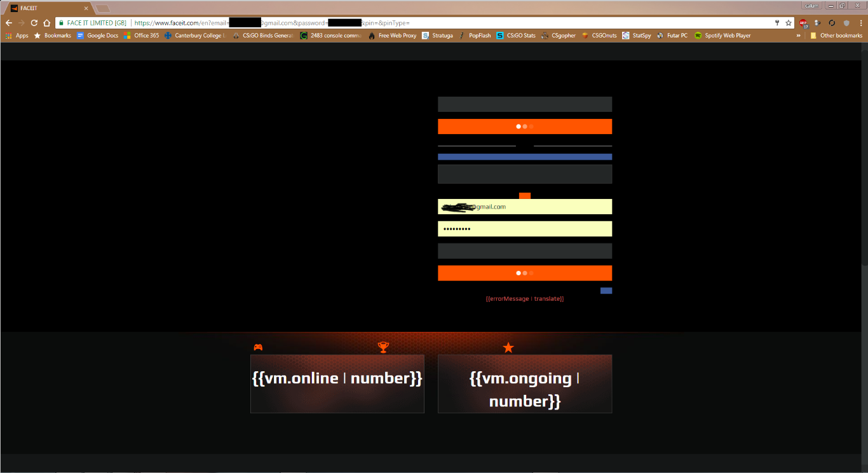
Task: Click the orange trophy icon
Action: 383,347
